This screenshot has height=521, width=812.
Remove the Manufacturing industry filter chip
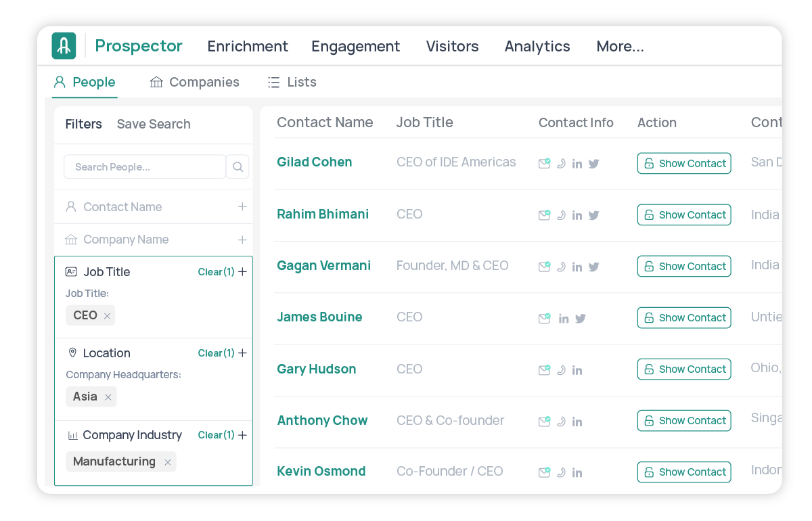167,462
